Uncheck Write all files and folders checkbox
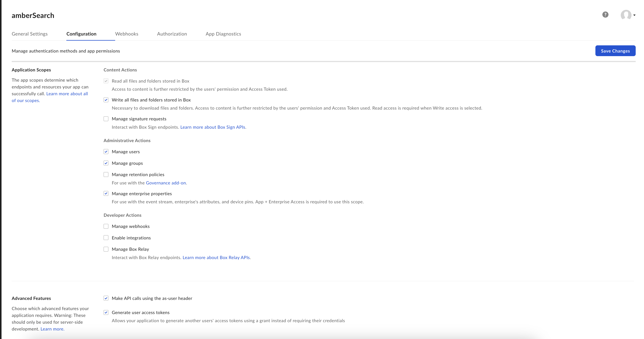Viewport: 644px width, 339px height. tap(106, 100)
